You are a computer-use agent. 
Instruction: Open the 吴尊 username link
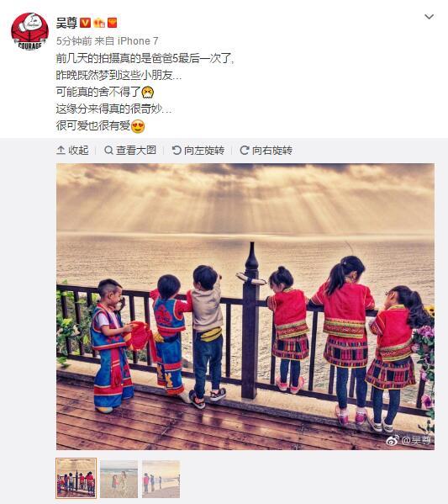[66, 23]
